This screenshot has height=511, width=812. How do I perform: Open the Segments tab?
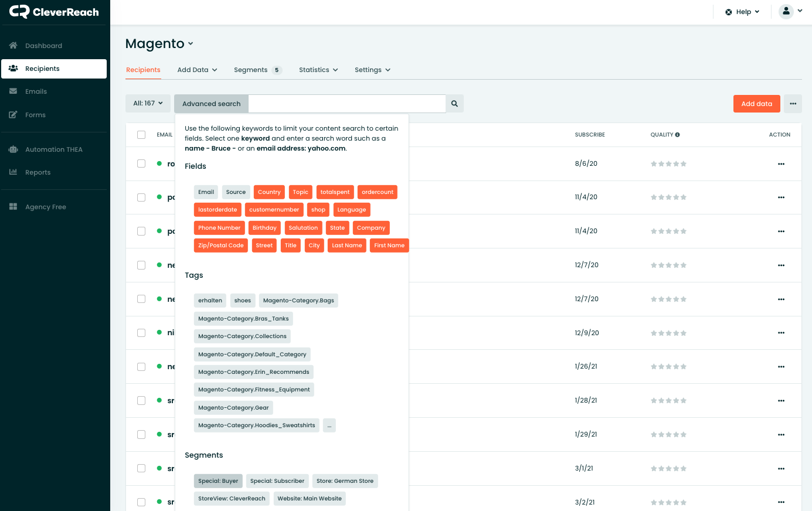[258, 70]
